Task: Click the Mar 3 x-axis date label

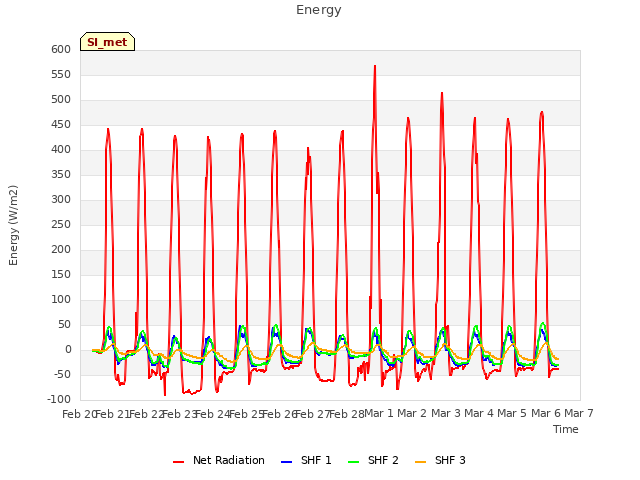Action: click(446, 414)
